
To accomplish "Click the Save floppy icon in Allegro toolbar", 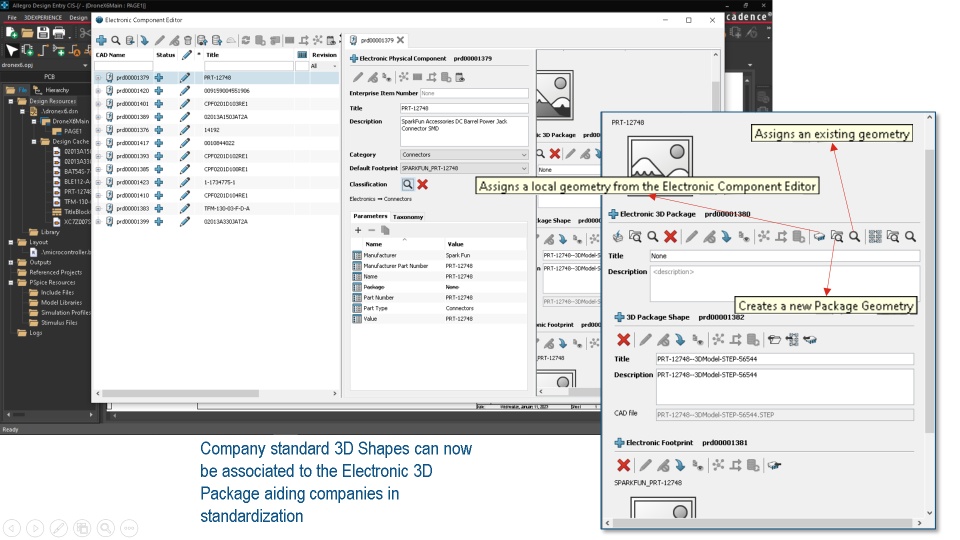I will tap(43, 33).
